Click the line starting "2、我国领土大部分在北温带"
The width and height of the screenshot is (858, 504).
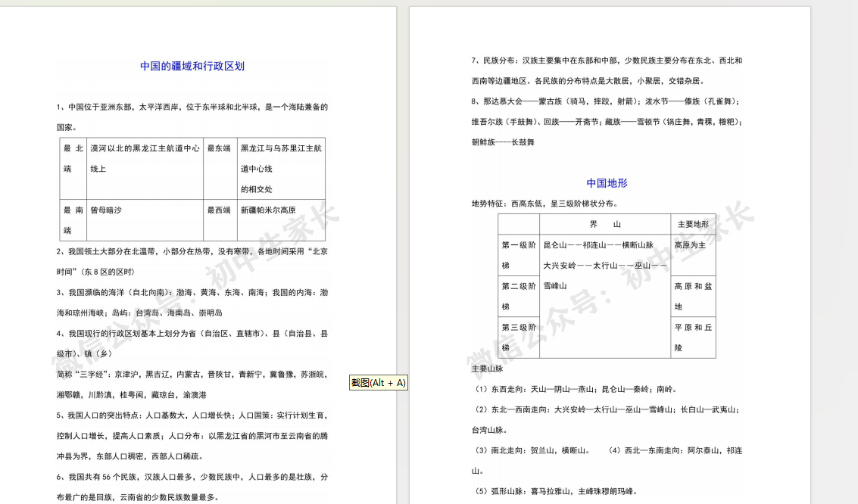192,251
